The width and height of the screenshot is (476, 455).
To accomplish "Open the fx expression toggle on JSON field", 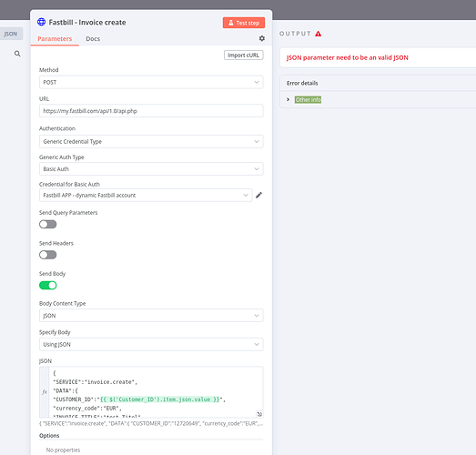I will pos(45,392).
